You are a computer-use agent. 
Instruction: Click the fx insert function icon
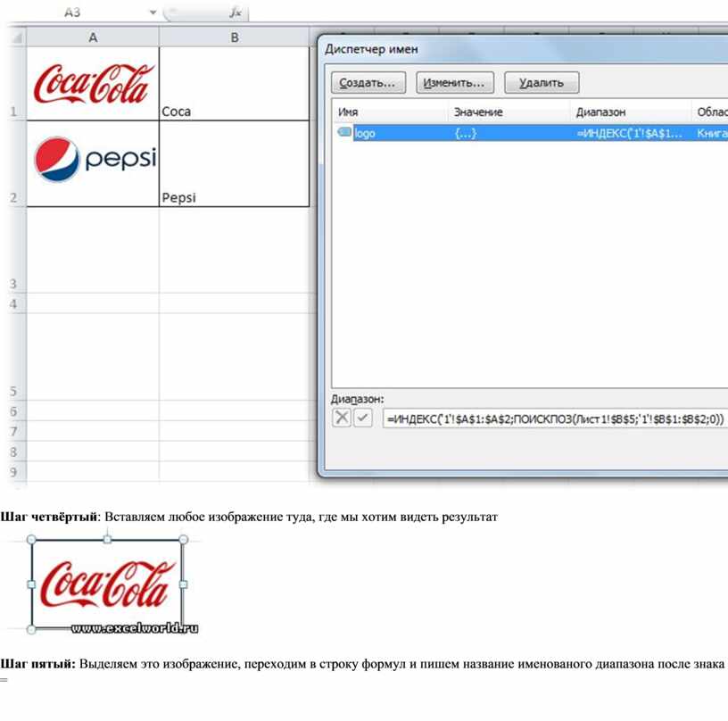coord(235,12)
